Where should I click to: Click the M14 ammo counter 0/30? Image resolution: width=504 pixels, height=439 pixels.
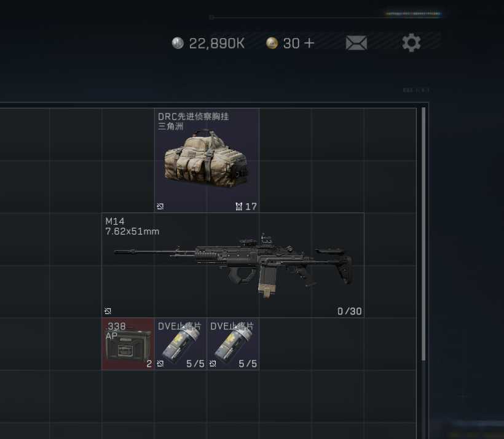[x=349, y=311]
